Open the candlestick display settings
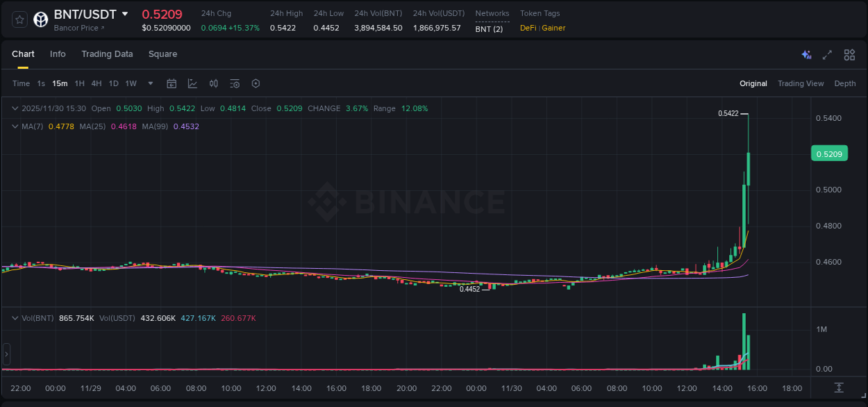The image size is (868, 407). point(214,83)
